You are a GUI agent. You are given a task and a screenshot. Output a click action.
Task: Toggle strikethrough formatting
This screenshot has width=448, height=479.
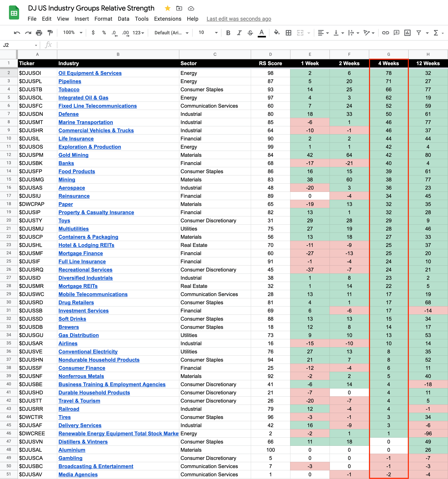pyautogui.click(x=250, y=33)
